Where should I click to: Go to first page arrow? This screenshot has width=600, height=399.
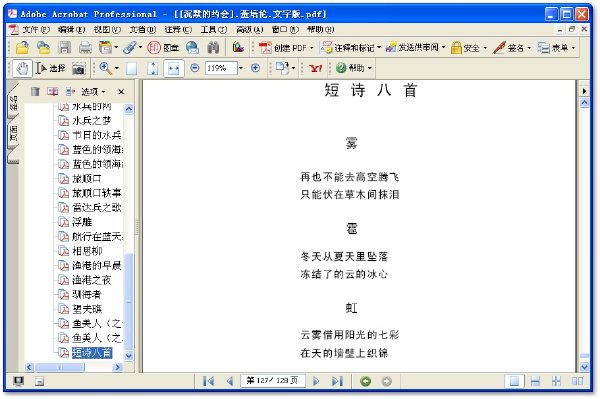tap(209, 381)
